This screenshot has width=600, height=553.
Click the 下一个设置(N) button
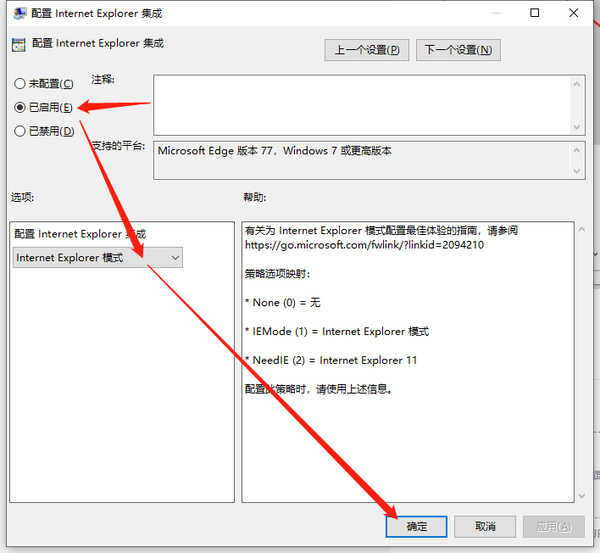458,50
